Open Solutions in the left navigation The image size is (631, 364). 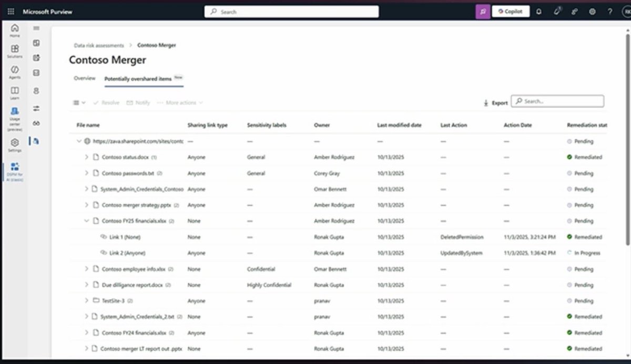pyautogui.click(x=15, y=51)
